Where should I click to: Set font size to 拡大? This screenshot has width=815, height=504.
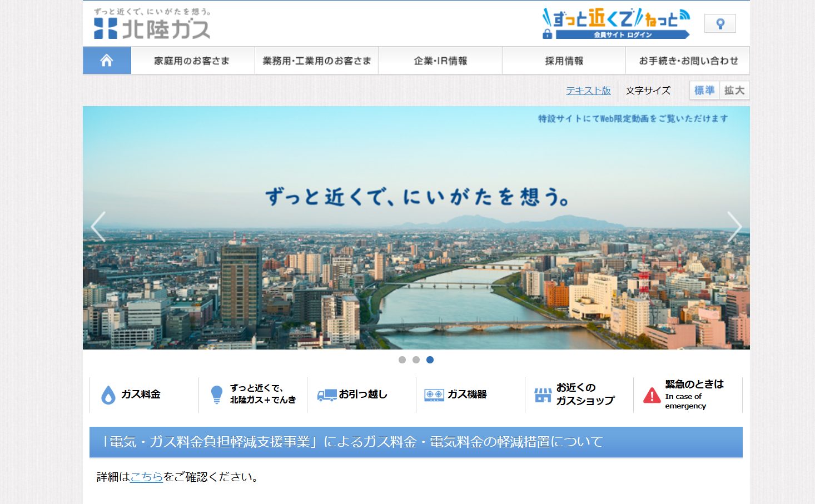(x=734, y=90)
